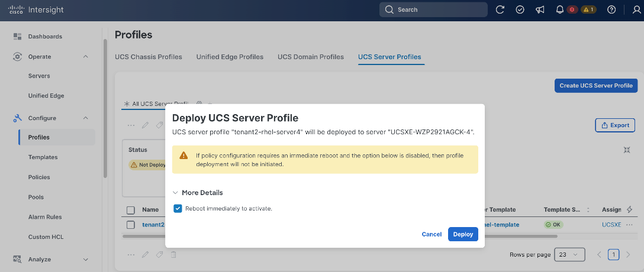
Task: Click the sidebar vertical scrollbar
Action: coord(105,108)
